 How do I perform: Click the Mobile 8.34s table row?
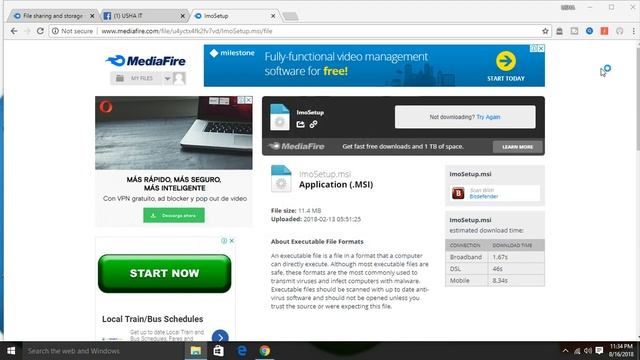click(495, 280)
